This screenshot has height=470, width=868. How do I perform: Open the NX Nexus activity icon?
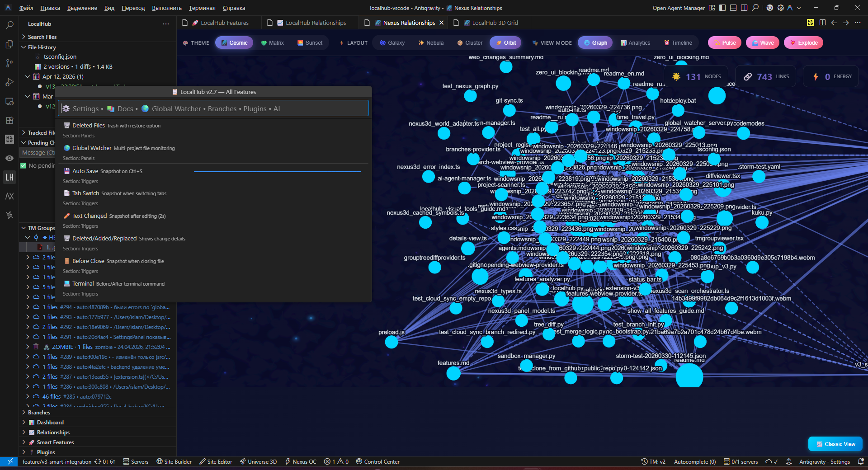9,196
